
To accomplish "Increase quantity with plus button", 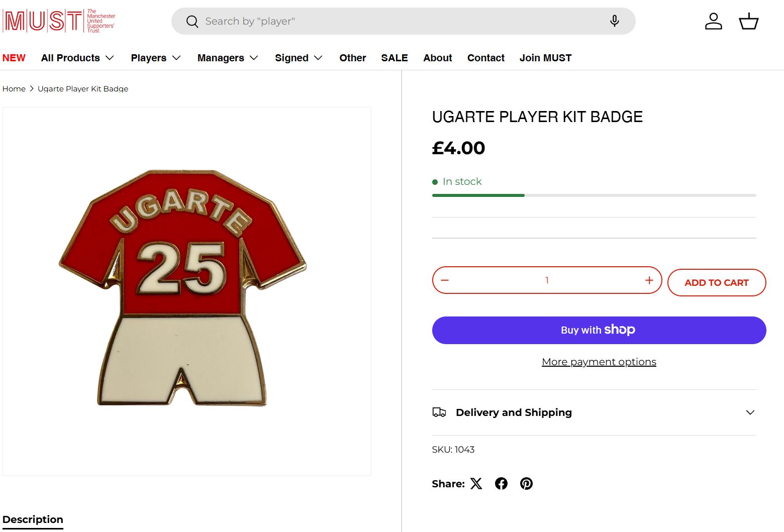I will point(649,280).
